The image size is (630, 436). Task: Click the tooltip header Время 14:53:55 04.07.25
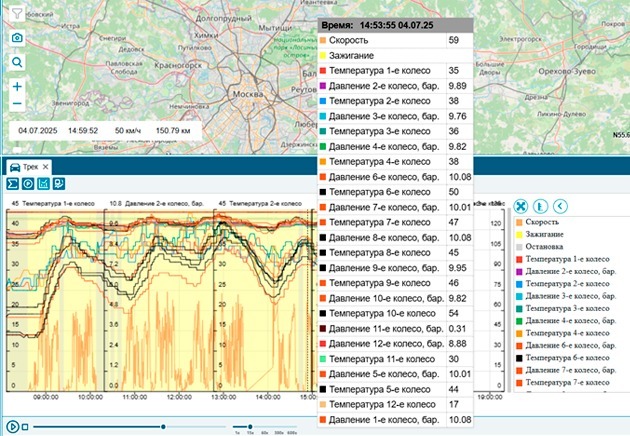pyautogui.click(x=395, y=25)
